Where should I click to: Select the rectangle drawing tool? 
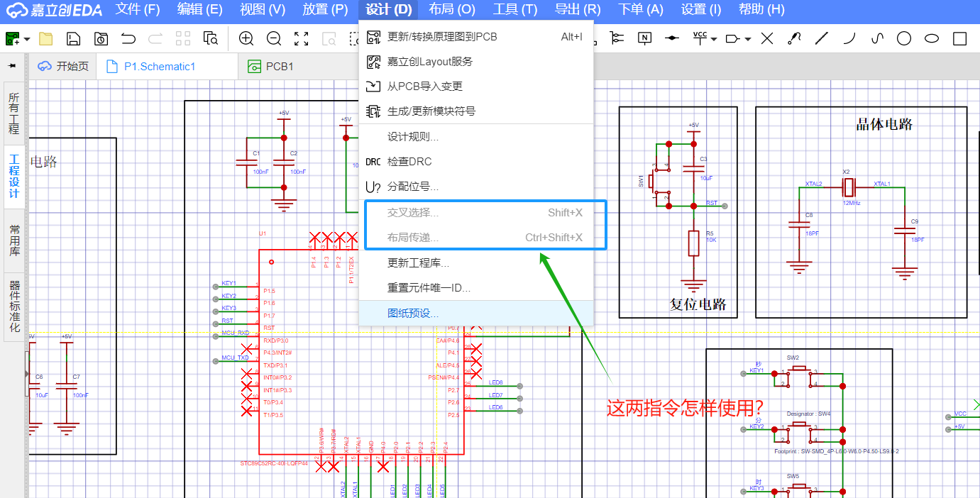(x=959, y=39)
